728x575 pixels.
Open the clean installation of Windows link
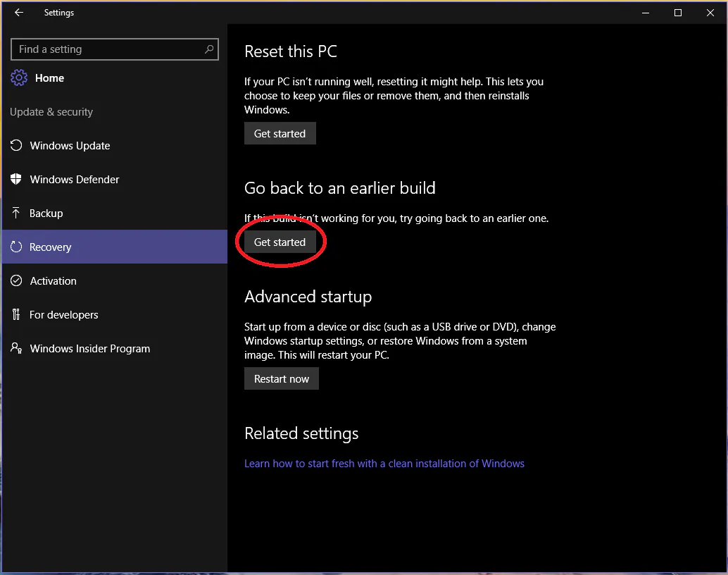tap(384, 464)
